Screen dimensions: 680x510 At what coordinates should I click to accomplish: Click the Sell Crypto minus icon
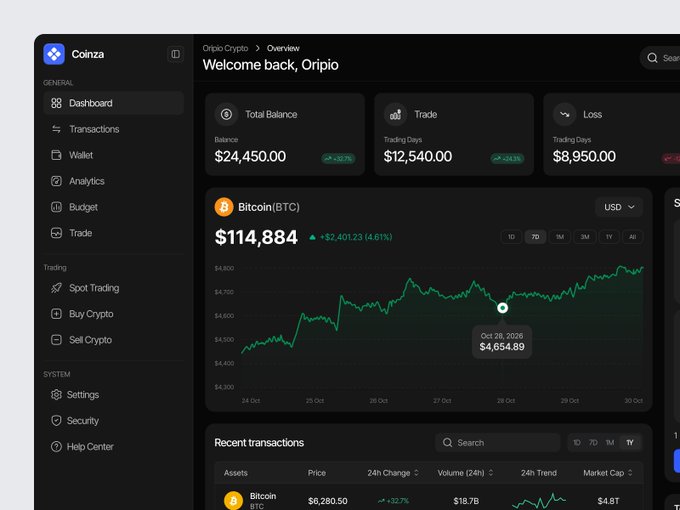coord(56,340)
